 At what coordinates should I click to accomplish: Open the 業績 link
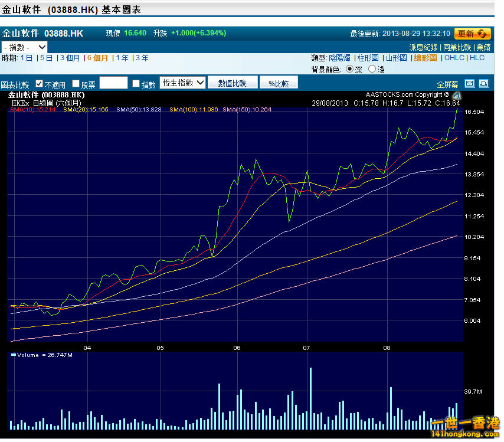point(483,48)
